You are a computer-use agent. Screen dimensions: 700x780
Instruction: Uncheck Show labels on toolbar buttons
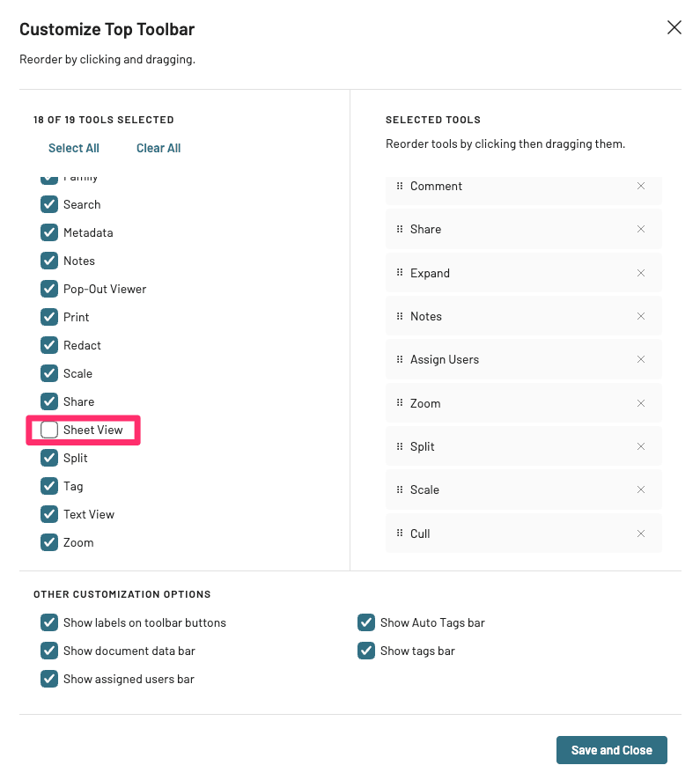(49, 622)
